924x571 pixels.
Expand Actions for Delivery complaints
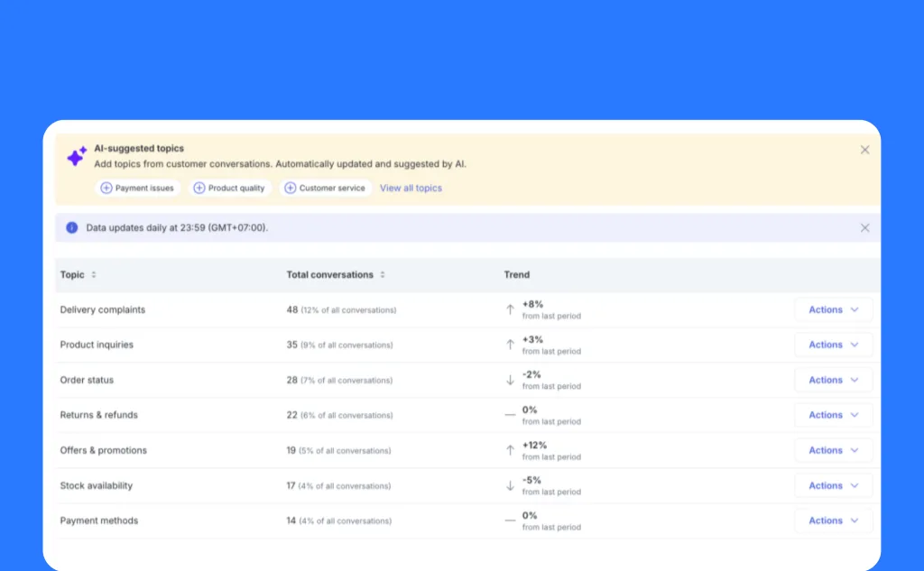833,309
